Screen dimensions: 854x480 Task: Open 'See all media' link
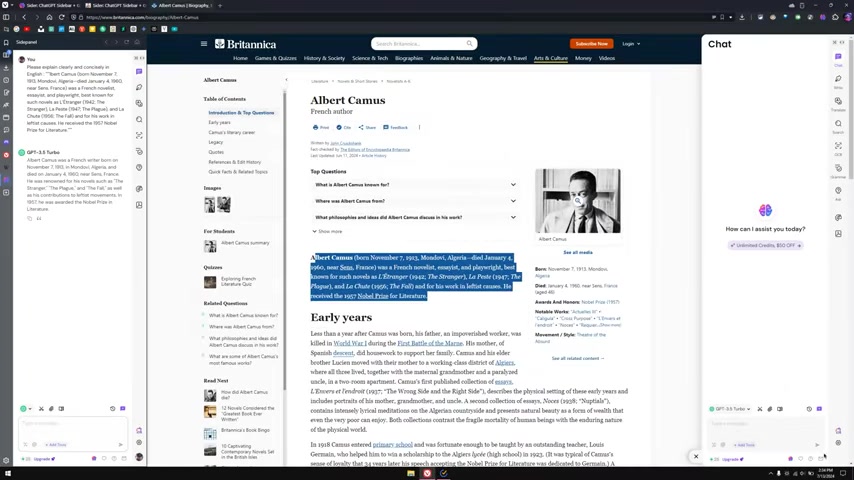(577, 253)
